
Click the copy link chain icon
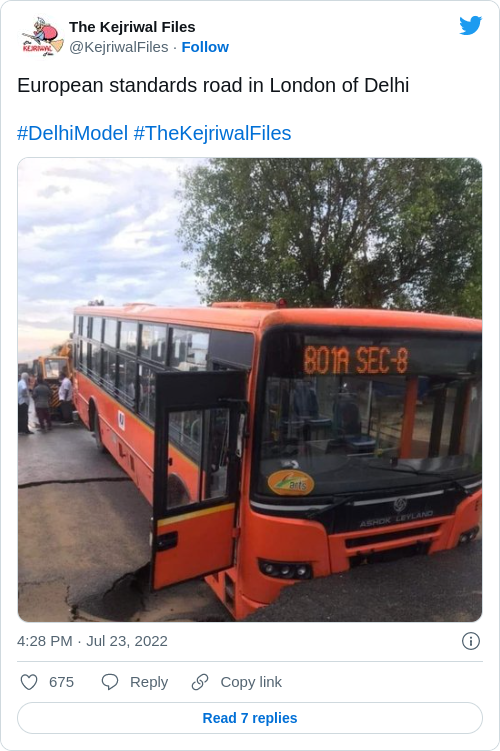pos(200,682)
